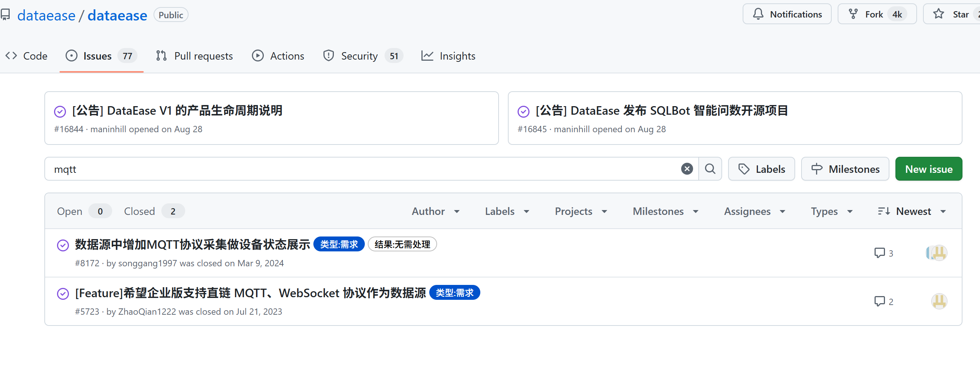Open the MQTT WebSocket feature issue
Viewport: 980px width, 381px height.
[x=250, y=293]
